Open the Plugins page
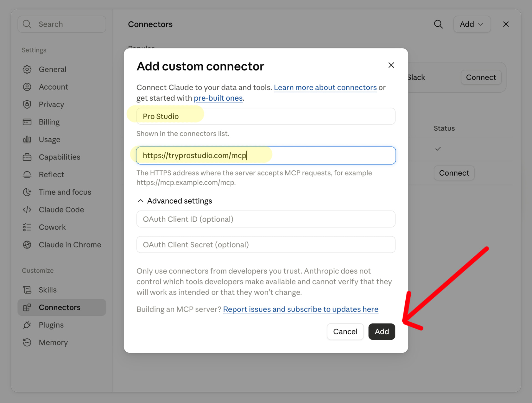Viewport: 532px width, 403px height. coord(62,325)
